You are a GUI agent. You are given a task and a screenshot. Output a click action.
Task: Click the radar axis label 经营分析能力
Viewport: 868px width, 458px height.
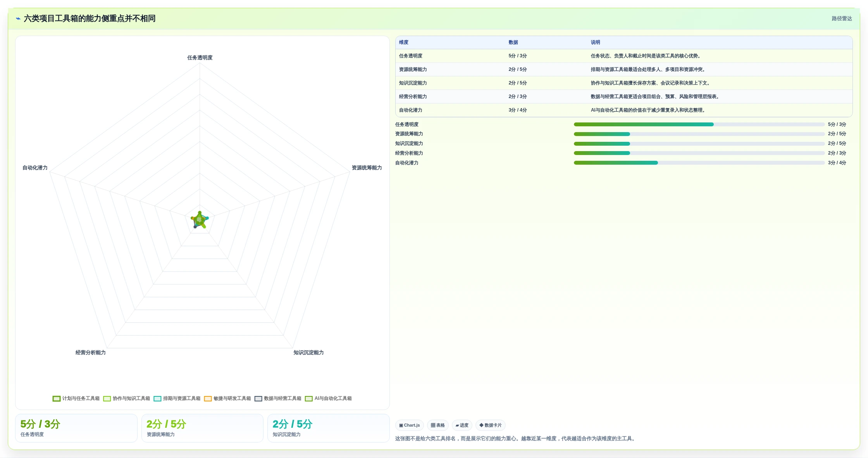click(x=91, y=353)
